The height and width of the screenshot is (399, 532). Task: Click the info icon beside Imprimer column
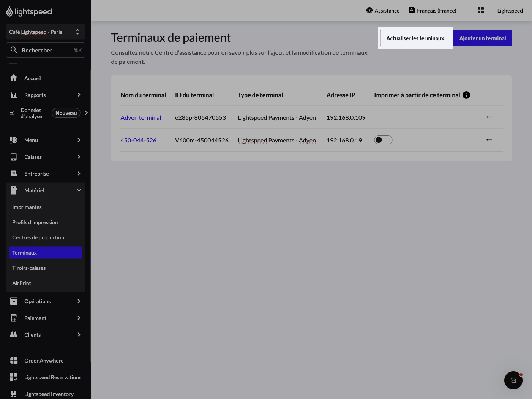pyautogui.click(x=466, y=95)
